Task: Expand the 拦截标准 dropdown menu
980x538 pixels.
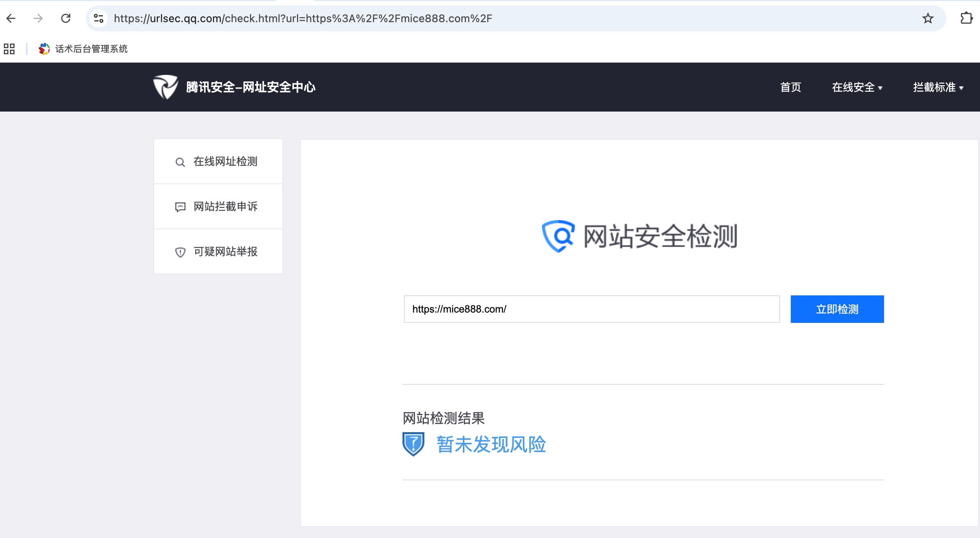Action: 938,88
